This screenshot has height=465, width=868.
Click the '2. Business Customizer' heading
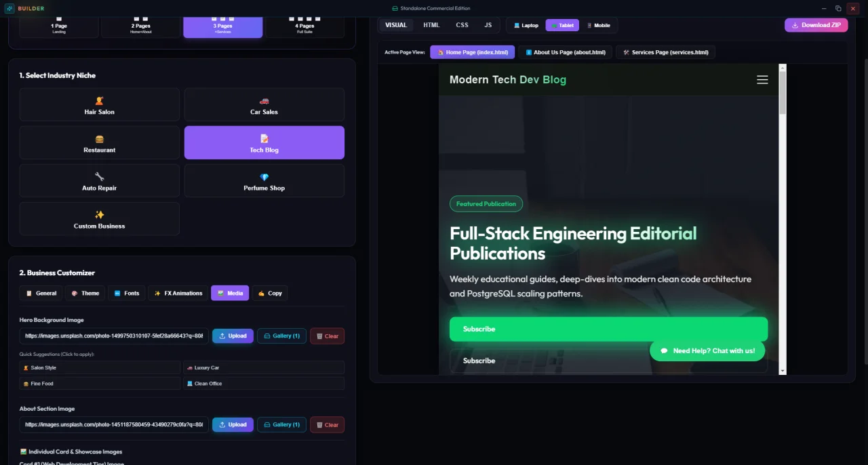pos(57,272)
